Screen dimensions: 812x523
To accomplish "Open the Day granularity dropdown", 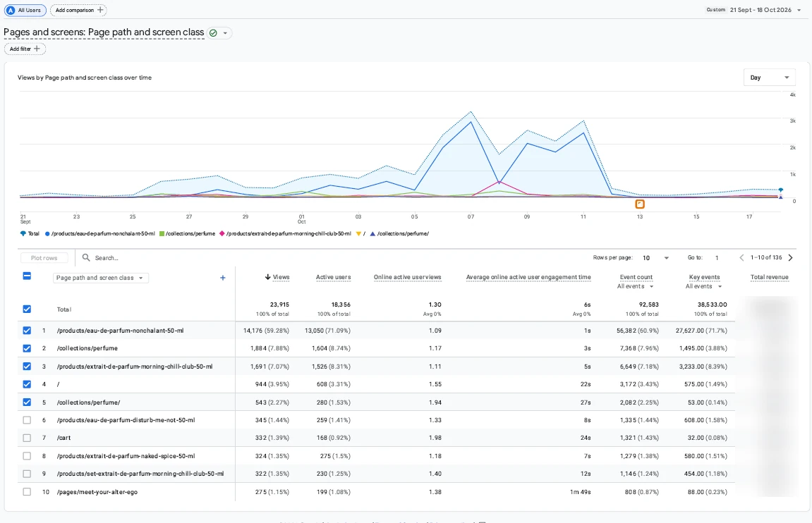I will [x=769, y=78].
